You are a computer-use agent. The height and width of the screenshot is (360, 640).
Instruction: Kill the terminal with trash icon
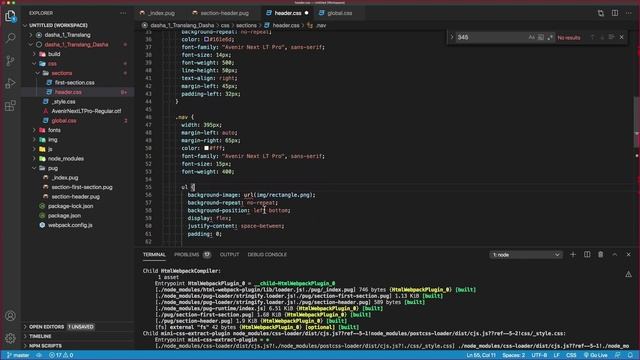[600, 254]
